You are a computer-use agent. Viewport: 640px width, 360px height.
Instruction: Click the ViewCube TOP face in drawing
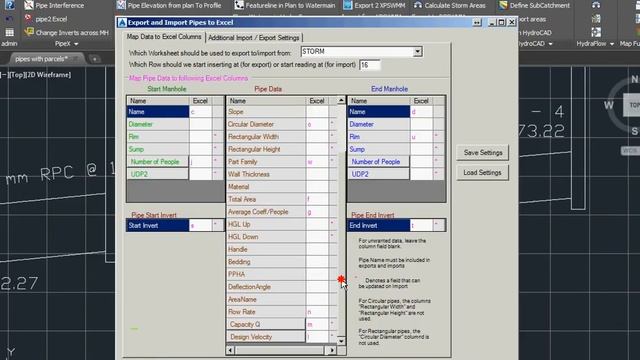point(633,105)
